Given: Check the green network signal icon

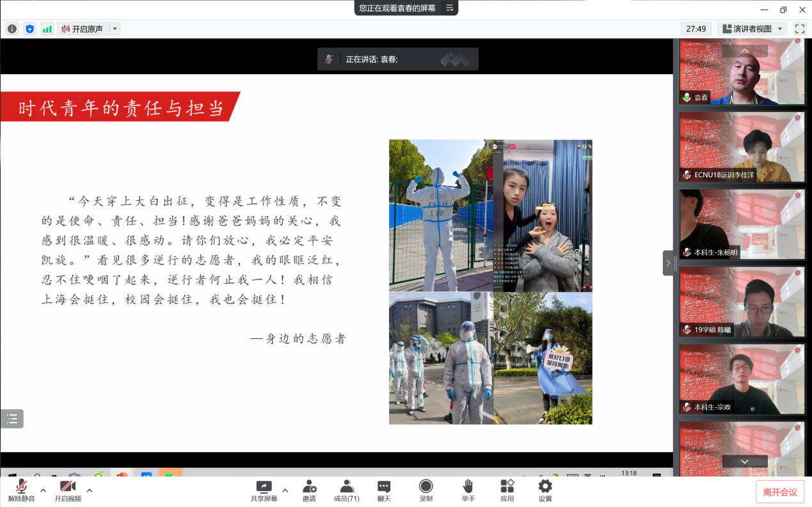Looking at the screenshot, I should (47, 29).
